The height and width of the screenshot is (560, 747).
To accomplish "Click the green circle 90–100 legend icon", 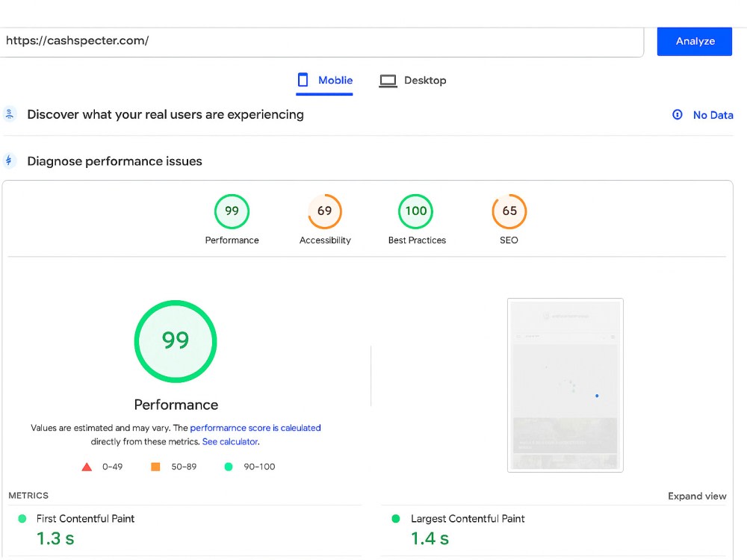I will (x=229, y=467).
